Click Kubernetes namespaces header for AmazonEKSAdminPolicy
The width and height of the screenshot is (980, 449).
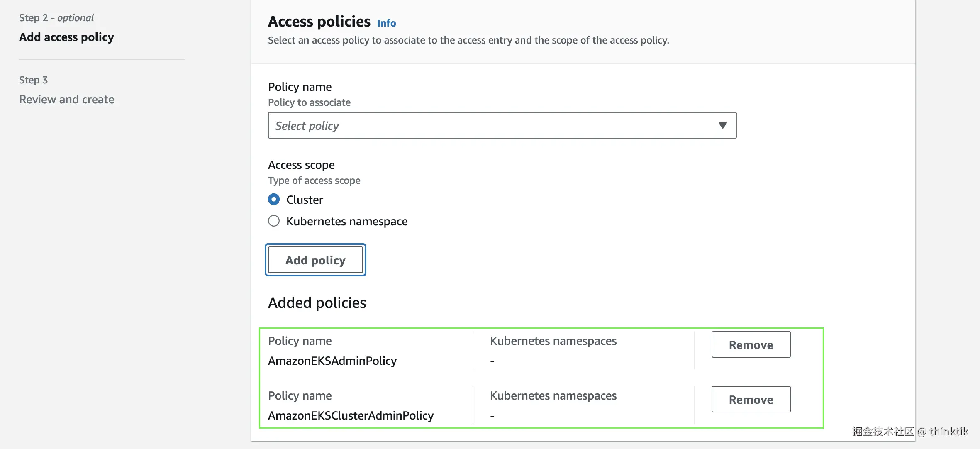click(x=553, y=341)
